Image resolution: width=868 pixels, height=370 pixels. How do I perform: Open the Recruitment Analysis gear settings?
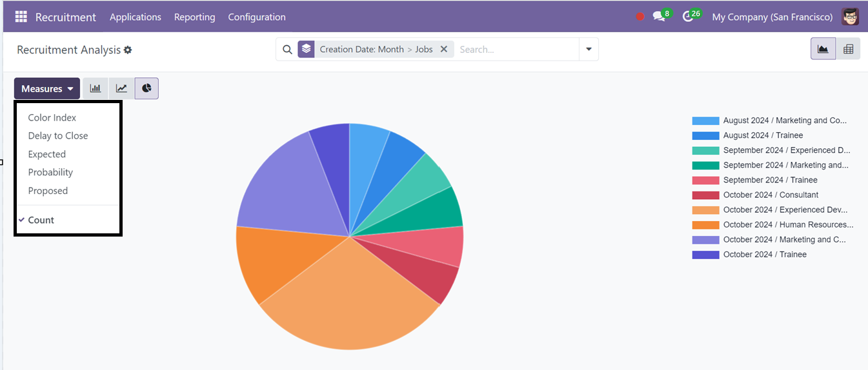coord(128,50)
